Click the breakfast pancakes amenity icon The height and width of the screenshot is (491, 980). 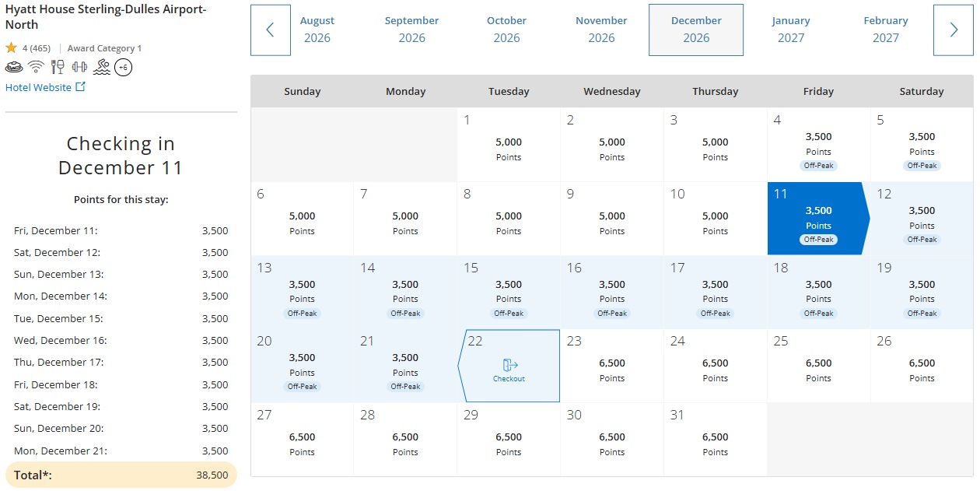[x=13, y=67]
